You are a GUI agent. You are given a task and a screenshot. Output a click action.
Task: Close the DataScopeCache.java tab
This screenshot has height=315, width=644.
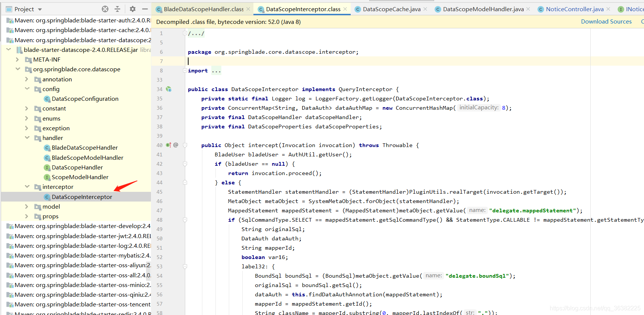pos(425,9)
